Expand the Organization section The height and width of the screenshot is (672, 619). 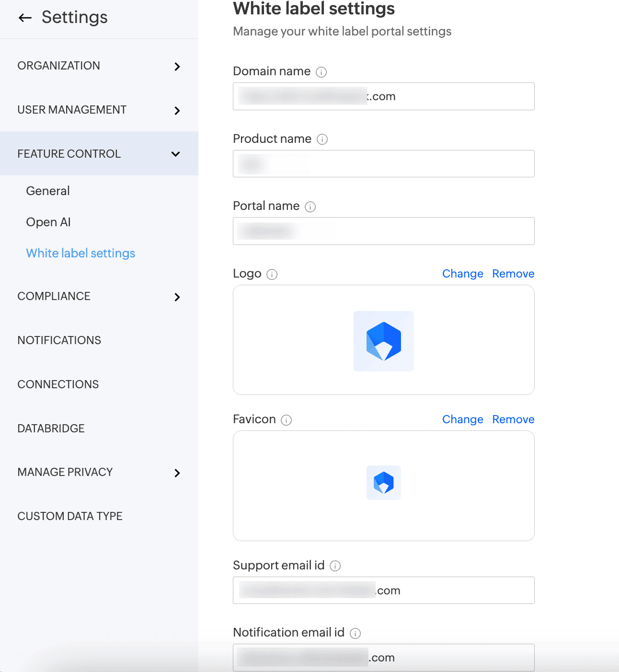[x=177, y=67]
